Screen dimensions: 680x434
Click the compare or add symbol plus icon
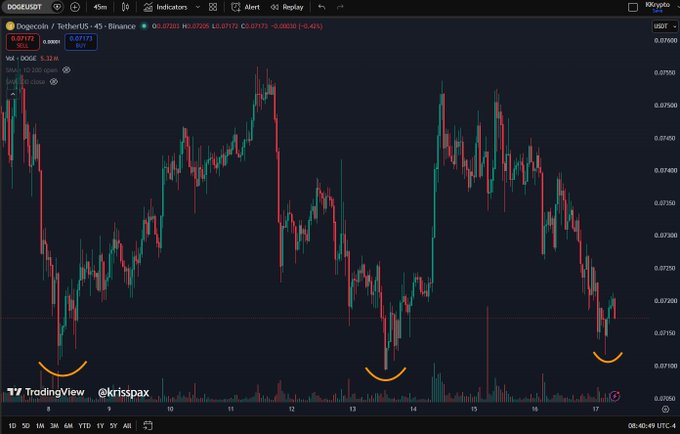pos(75,7)
